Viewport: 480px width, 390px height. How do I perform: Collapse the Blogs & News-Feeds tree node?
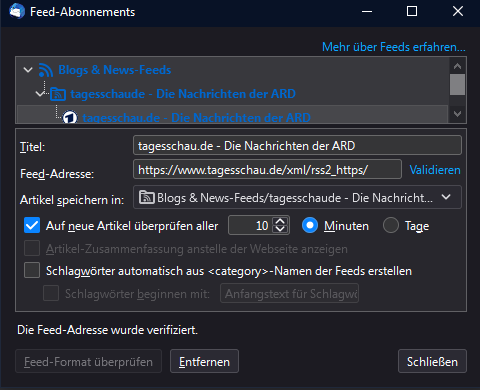click(x=28, y=70)
